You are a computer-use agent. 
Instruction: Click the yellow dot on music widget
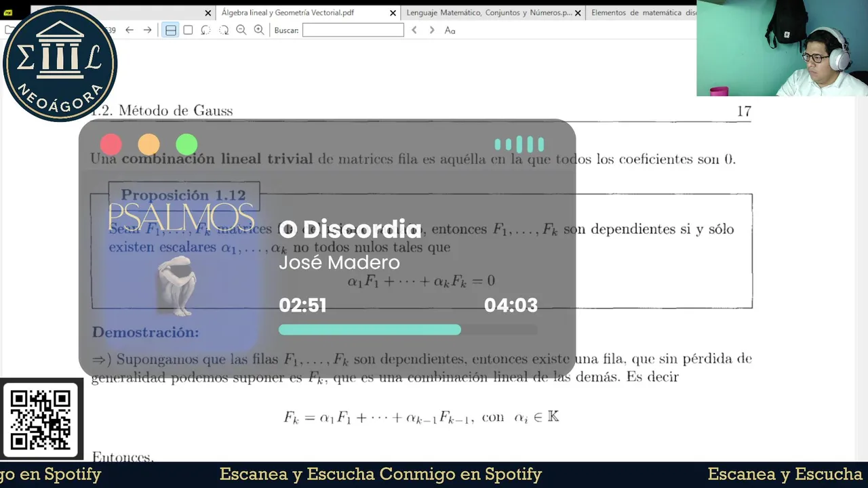[x=149, y=144]
